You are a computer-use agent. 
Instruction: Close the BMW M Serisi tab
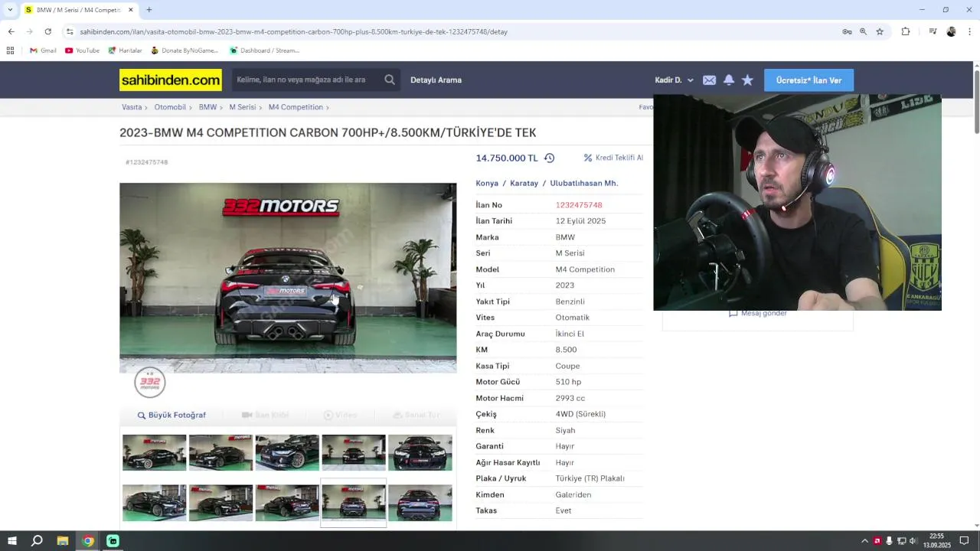131,10
